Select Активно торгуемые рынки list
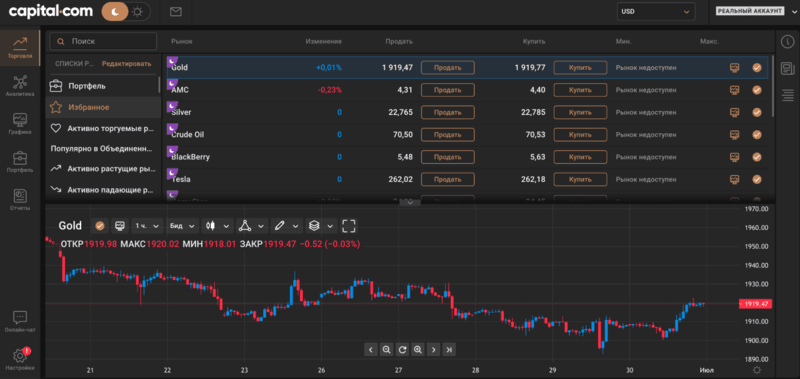800x379 pixels. 103,129
